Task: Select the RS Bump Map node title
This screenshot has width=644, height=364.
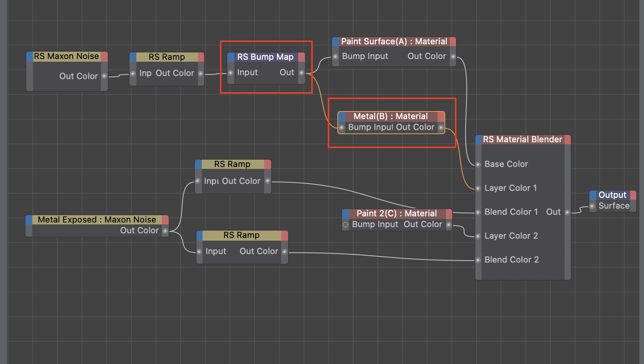Action: coord(265,57)
